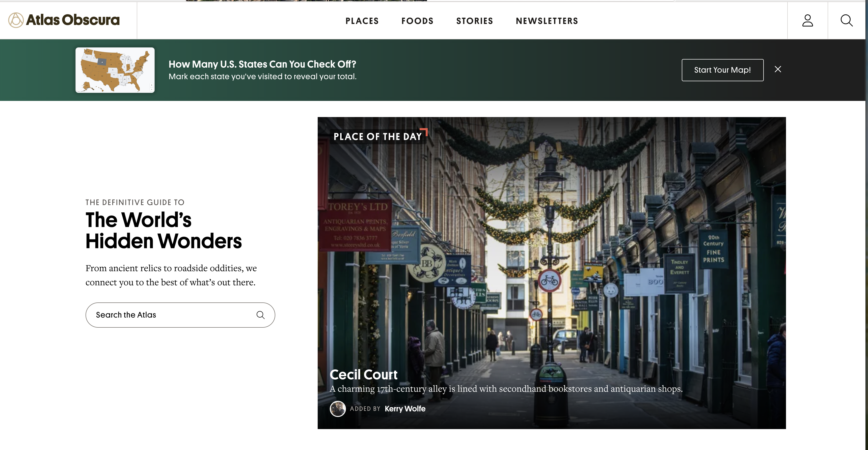Open the Places menu
This screenshot has width=868, height=450.
362,21
